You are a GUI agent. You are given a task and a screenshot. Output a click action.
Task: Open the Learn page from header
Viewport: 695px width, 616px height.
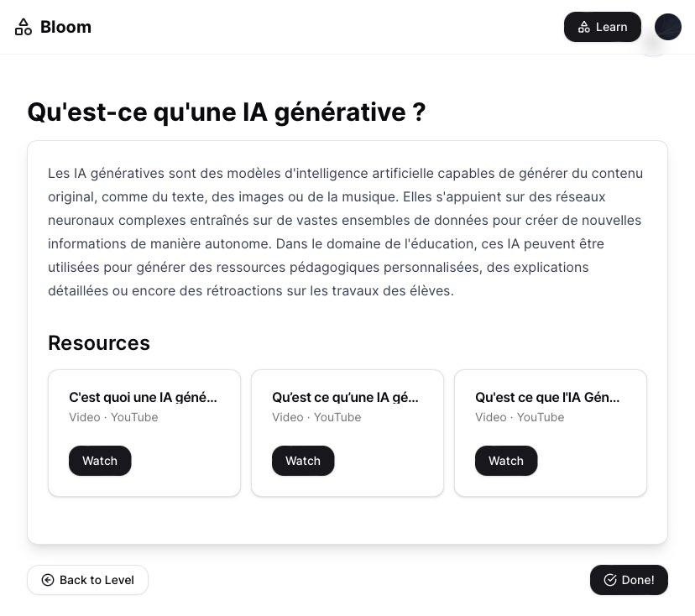tap(602, 27)
